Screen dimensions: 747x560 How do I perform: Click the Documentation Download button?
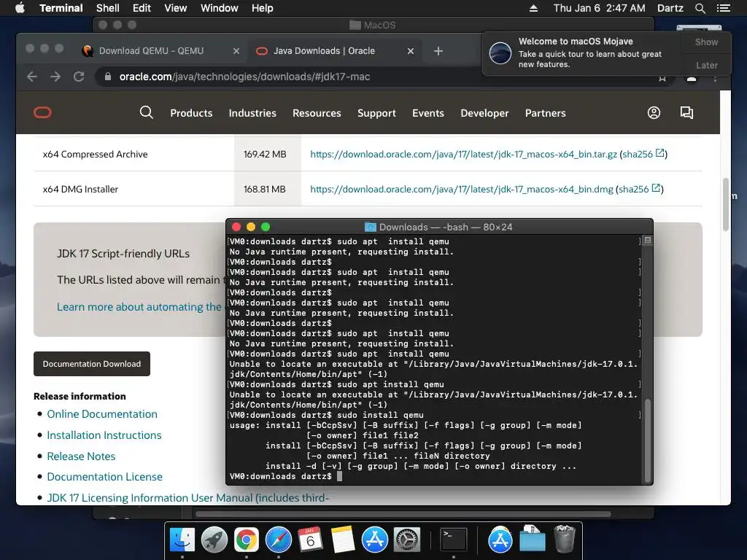91,364
